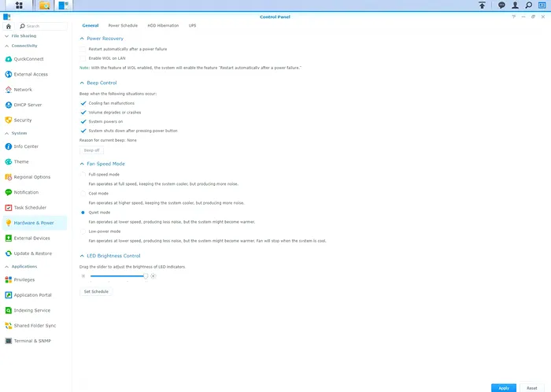Viewport: 551px width, 392px height.
Task: Click the dim brightness icon at slider start
Action: click(x=83, y=276)
